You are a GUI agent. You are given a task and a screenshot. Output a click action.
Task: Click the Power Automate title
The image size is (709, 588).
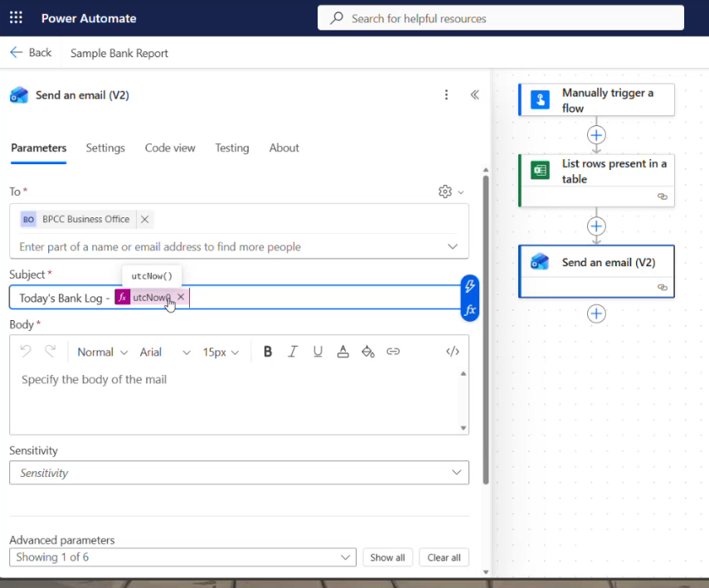[x=89, y=18]
